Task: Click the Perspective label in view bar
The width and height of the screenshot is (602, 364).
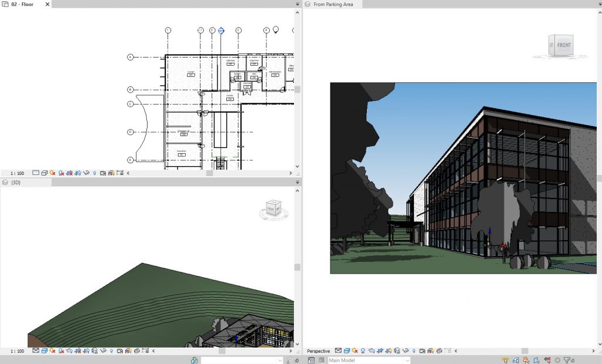Action: click(x=319, y=351)
